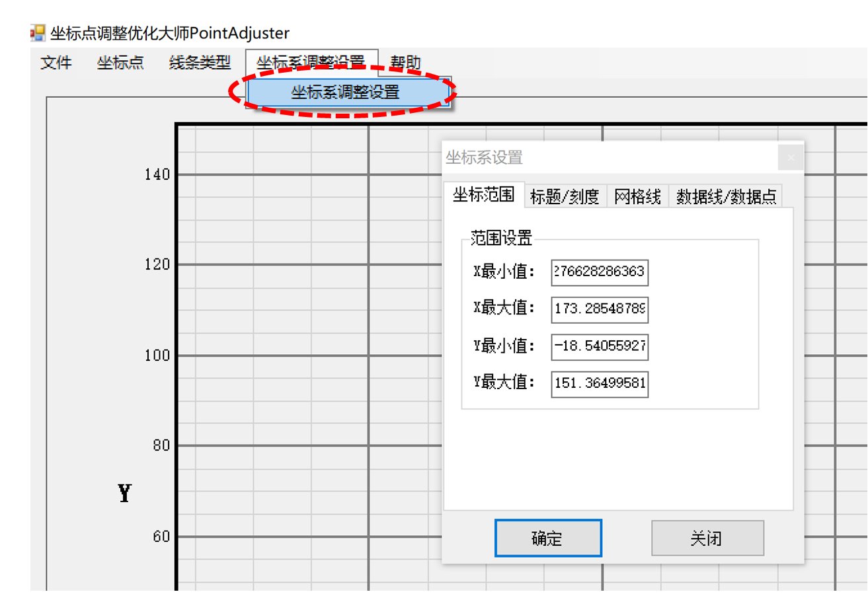Close the 坐标系设置 dialog with X
Screen dimensions: 868x596
coord(791,158)
